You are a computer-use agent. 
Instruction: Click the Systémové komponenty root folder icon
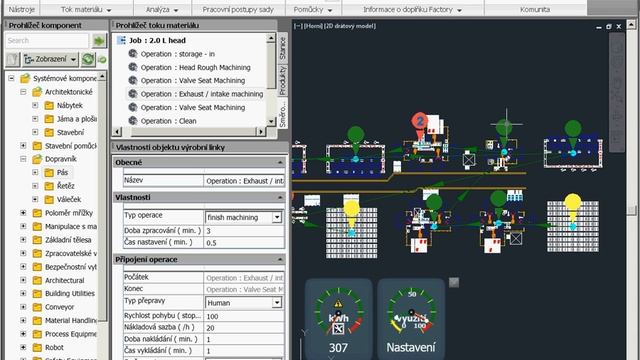tap(25, 78)
